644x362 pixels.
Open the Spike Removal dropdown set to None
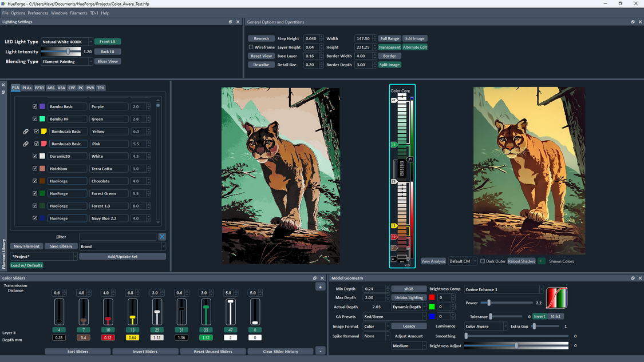pyautogui.click(x=377, y=336)
